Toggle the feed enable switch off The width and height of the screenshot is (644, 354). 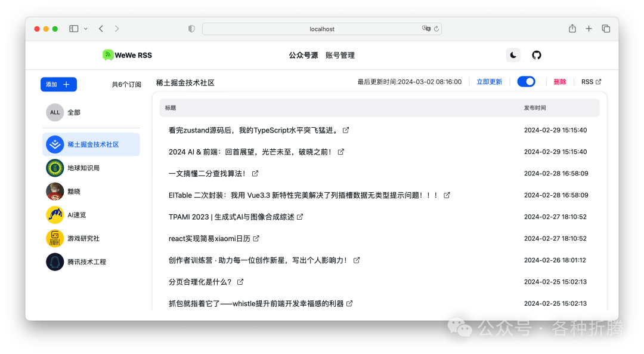pyautogui.click(x=526, y=82)
